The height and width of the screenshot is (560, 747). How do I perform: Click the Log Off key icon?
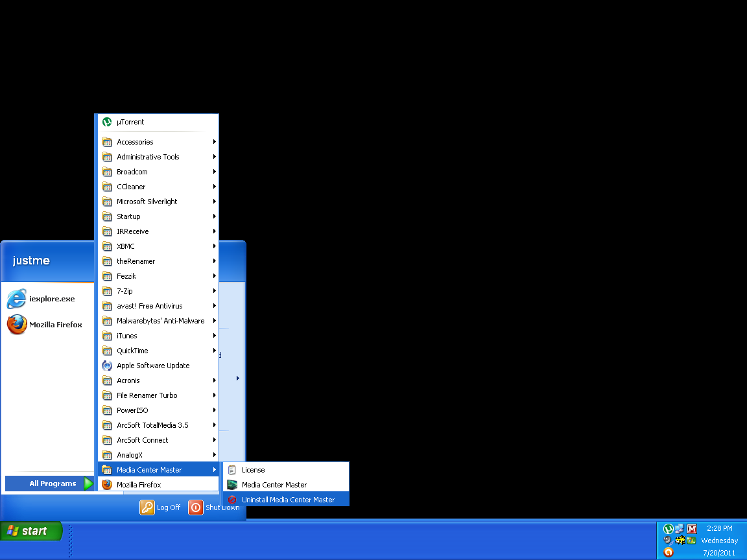point(147,507)
